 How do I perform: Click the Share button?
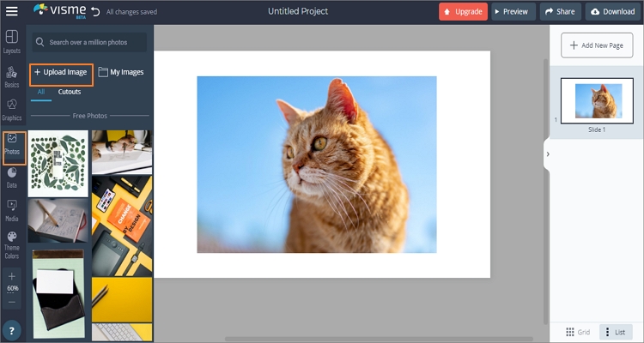560,11
